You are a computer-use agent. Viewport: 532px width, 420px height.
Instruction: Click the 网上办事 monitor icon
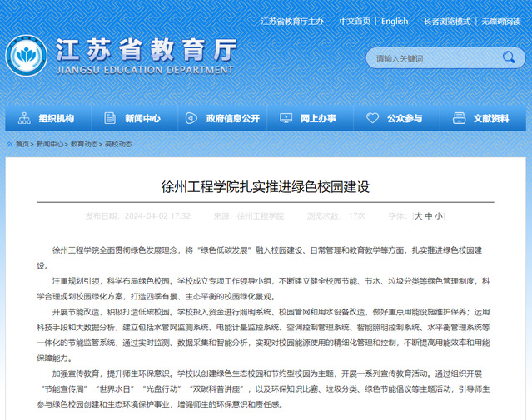285,118
